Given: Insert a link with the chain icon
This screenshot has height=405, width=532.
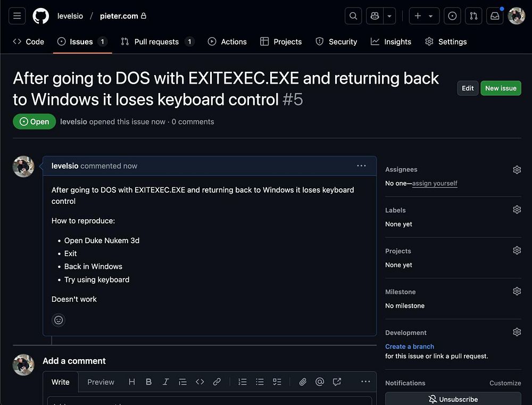Looking at the screenshot, I should [217, 382].
